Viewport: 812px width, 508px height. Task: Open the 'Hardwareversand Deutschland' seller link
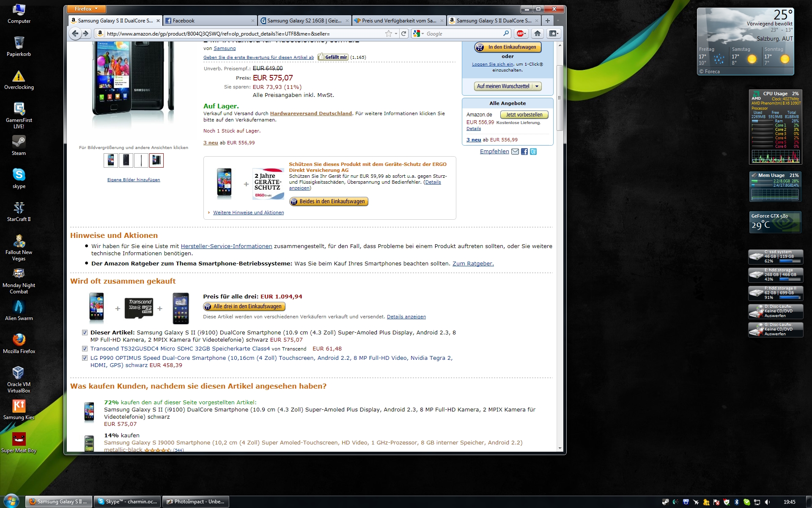point(311,113)
